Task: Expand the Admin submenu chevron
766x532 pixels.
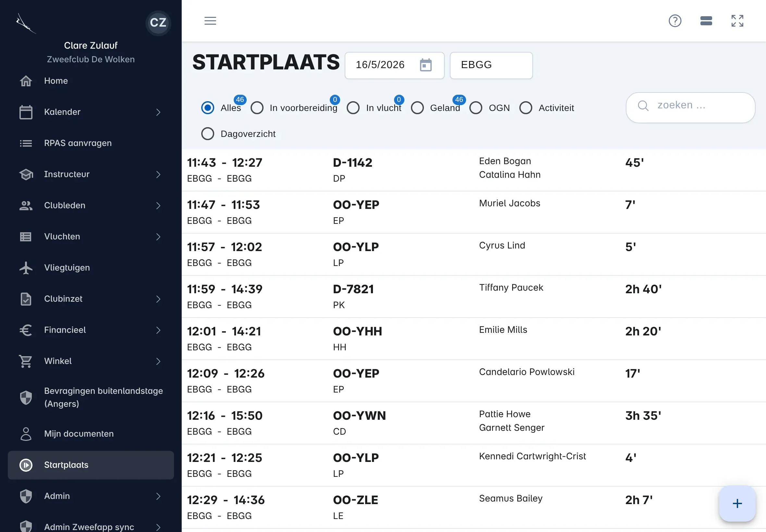Action: (x=158, y=496)
